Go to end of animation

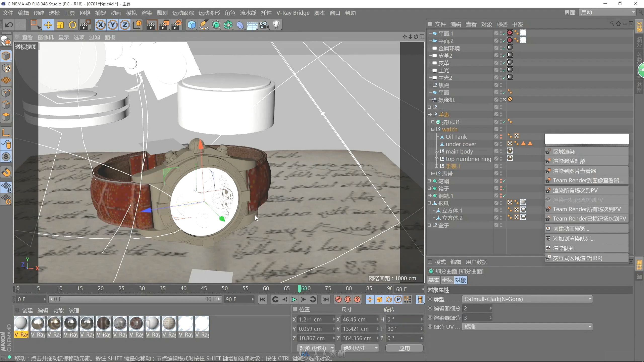(x=326, y=299)
